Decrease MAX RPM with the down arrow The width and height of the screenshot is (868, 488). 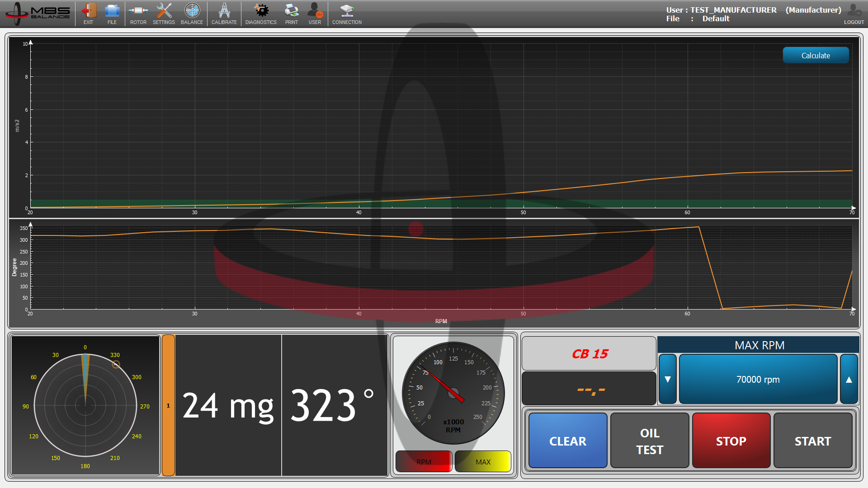pyautogui.click(x=668, y=379)
